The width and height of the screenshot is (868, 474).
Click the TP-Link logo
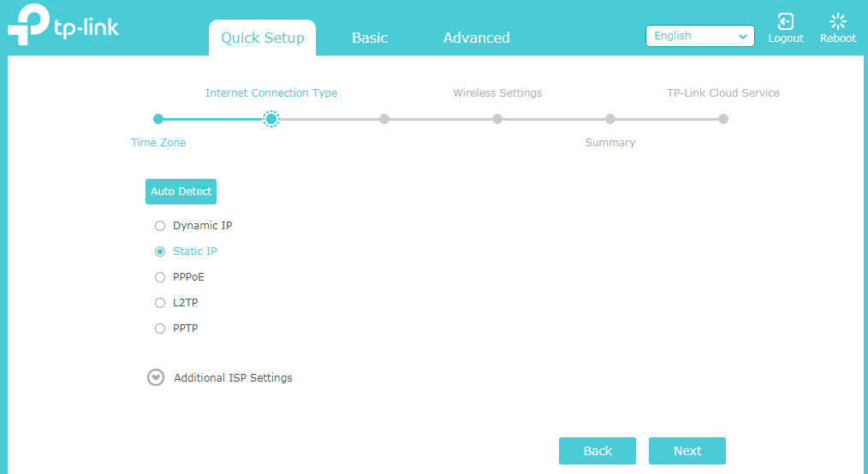pos(63,25)
